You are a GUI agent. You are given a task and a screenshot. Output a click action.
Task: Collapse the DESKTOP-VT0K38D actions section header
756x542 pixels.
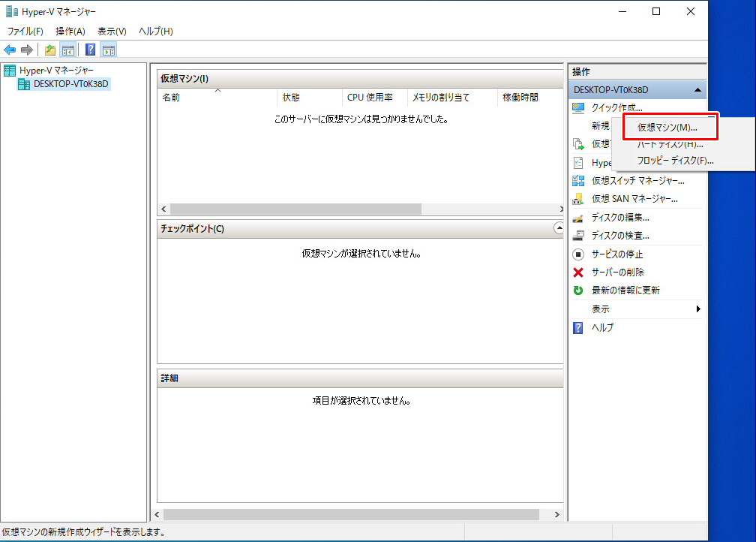tap(698, 90)
